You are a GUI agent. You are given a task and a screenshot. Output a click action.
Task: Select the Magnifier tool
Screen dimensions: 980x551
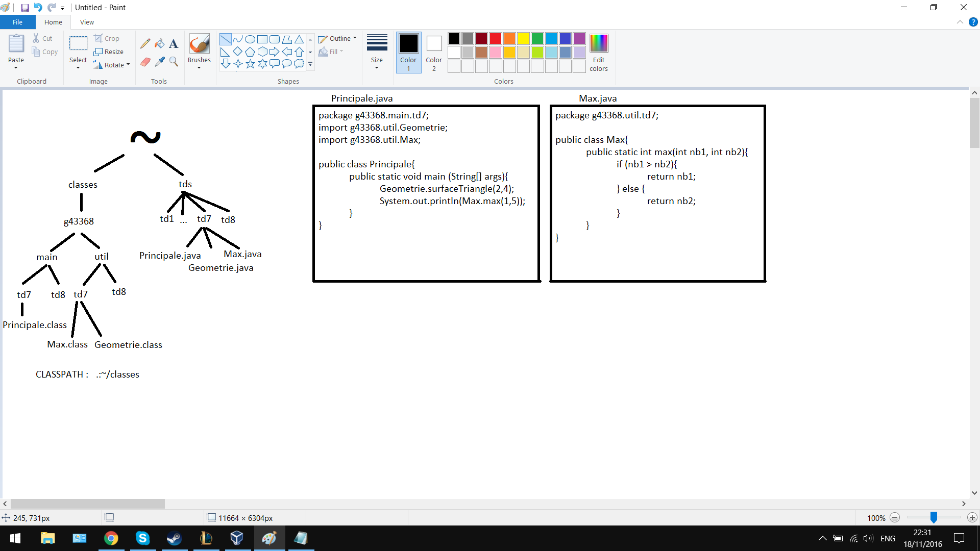(174, 62)
